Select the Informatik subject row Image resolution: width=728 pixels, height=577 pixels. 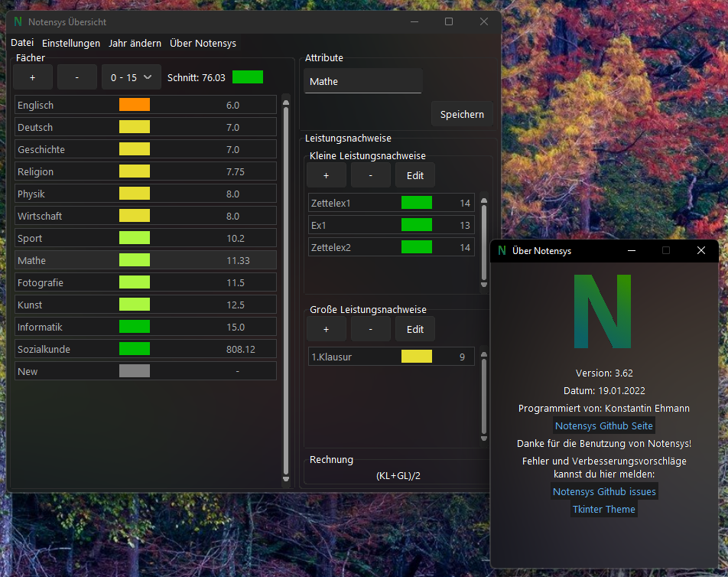pyautogui.click(x=146, y=327)
